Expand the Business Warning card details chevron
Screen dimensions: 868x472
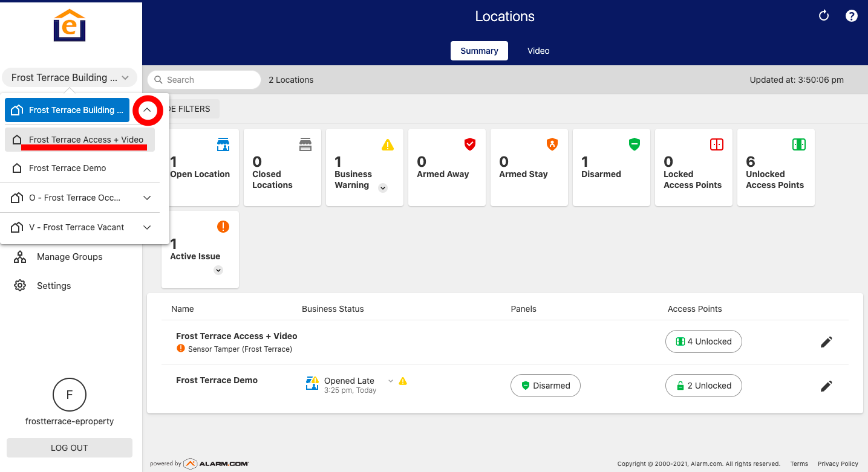(x=382, y=187)
